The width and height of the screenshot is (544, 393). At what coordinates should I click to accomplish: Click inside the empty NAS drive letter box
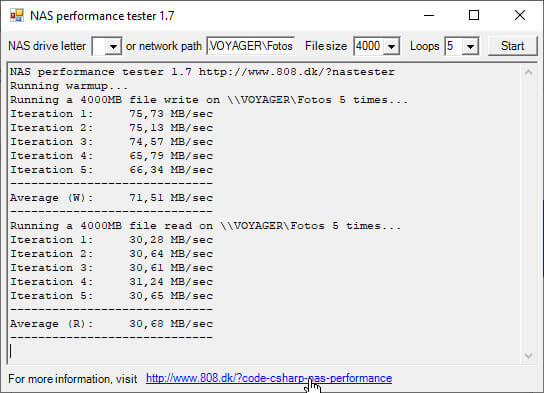click(x=99, y=46)
